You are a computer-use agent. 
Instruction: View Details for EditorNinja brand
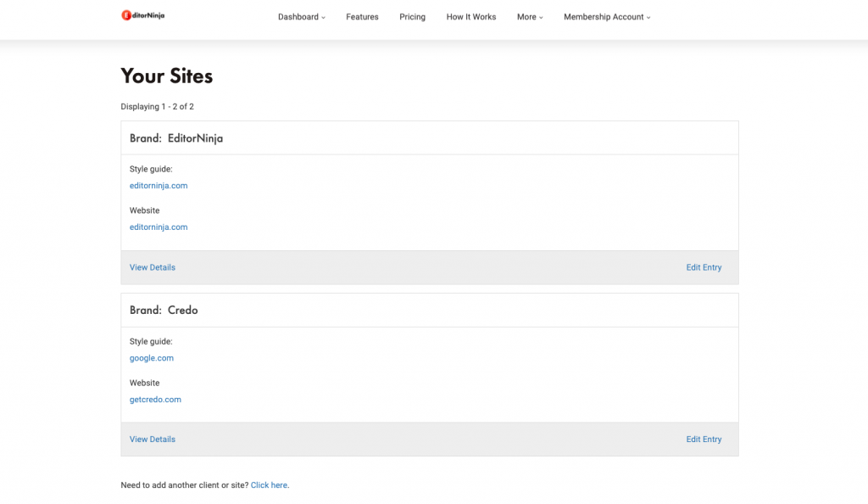[x=153, y=267]
